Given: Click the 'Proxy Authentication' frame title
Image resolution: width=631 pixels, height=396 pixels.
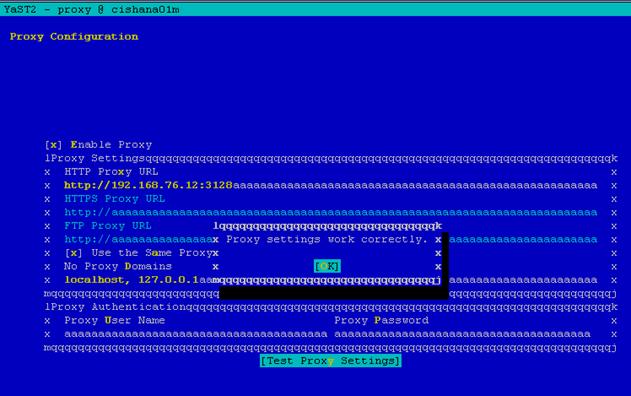Looking at the screenshot, I should pyautogui.click(x=118, y=307).
